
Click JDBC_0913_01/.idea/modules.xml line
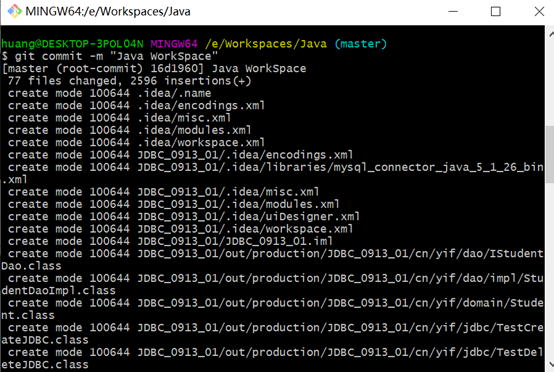[x=174, y=205]
